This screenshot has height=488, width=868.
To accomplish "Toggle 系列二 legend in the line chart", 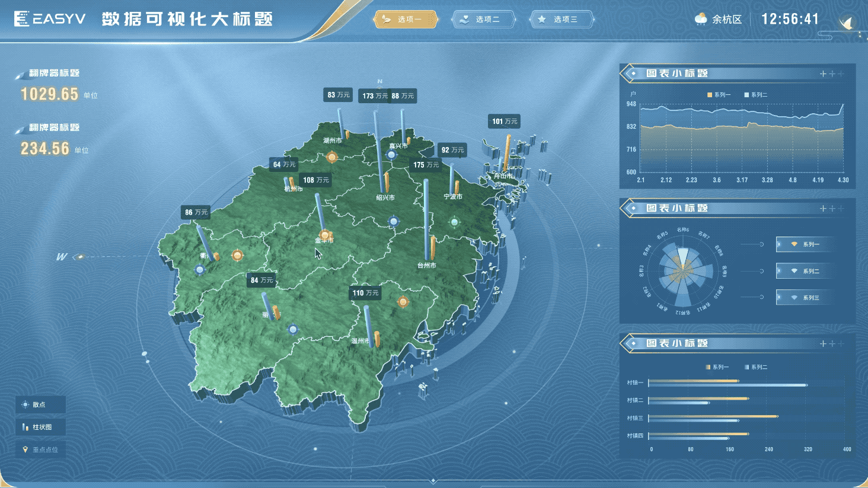I will point(756,95).
